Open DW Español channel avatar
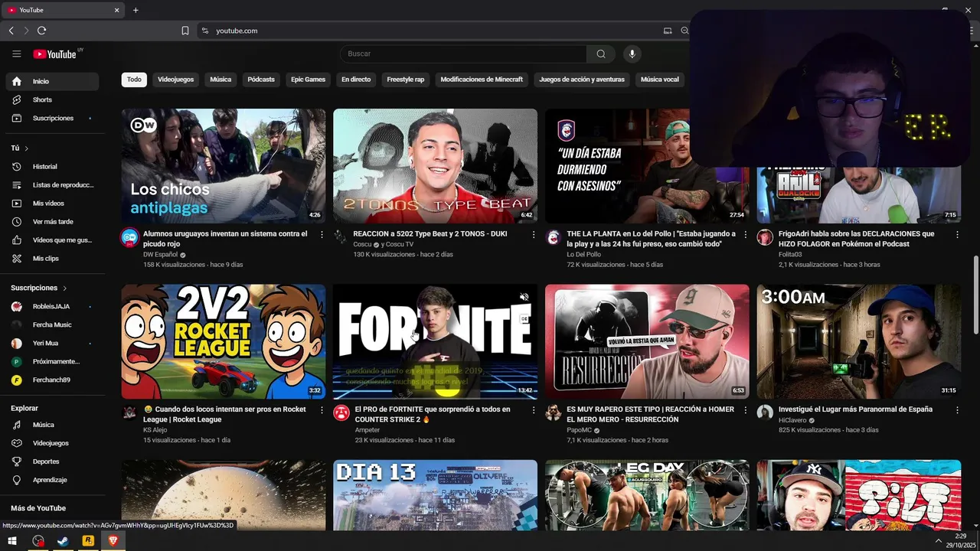The height and width of the screenshot is (551, 980). [130, 237]
